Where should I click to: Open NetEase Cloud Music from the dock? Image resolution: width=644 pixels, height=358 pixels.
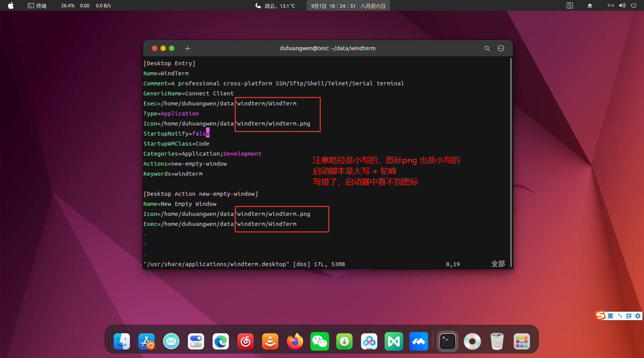pos(245,341)
